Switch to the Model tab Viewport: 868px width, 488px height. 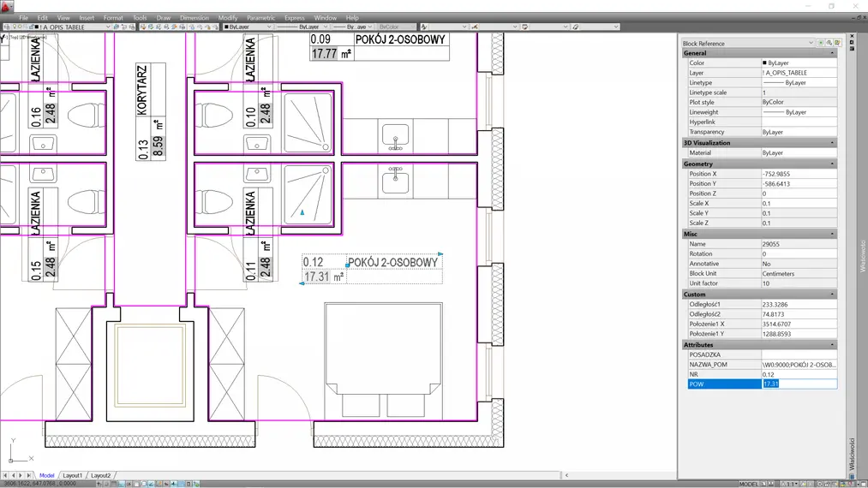point(46,475)
